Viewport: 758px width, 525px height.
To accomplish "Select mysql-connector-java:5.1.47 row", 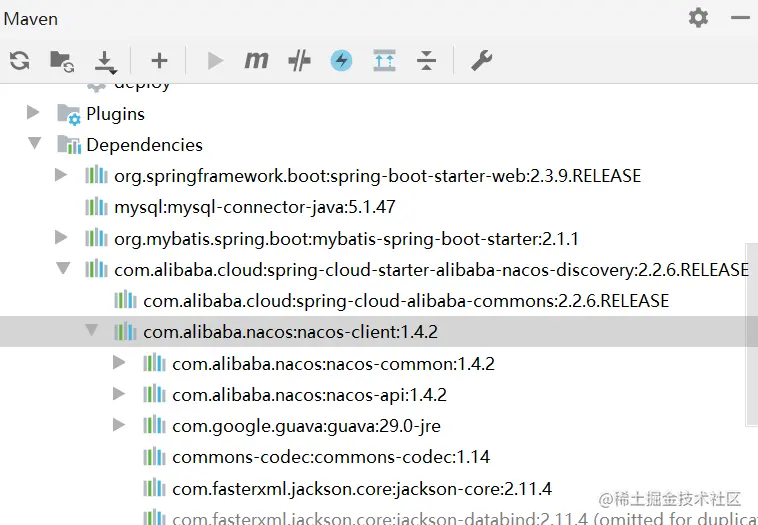I will click(255, 207).
